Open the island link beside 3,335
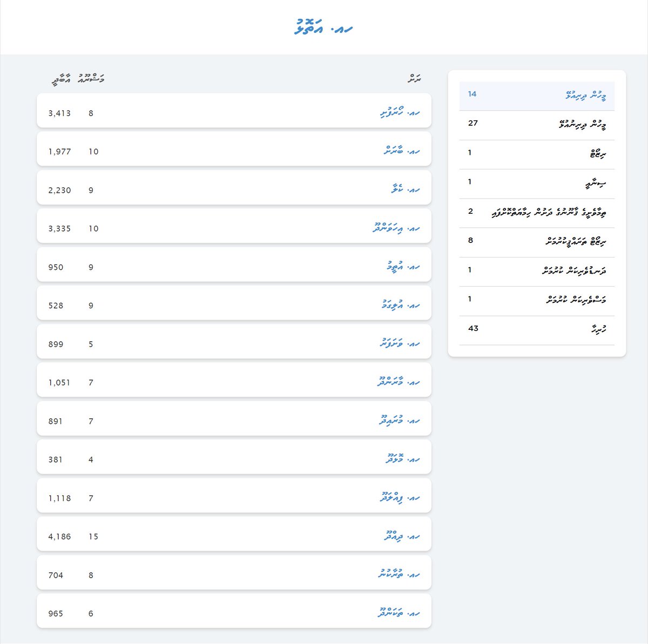 click(396, 228)
